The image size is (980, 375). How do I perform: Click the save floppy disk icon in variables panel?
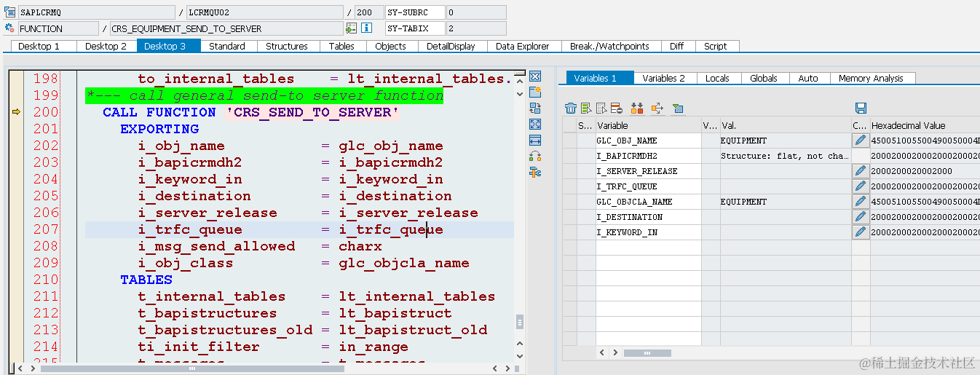(x=861, y=108)
